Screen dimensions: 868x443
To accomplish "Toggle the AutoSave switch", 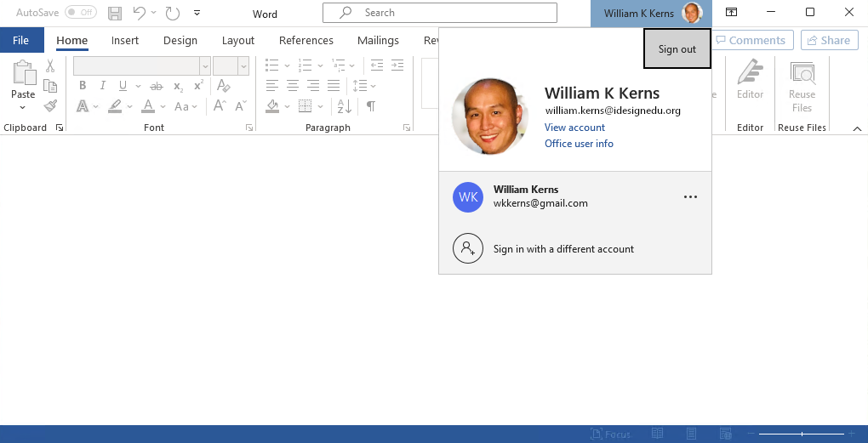I will coord(80,12).
